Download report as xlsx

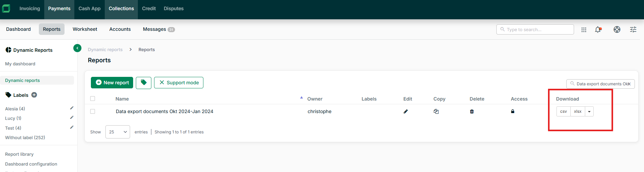click(577, 111)
